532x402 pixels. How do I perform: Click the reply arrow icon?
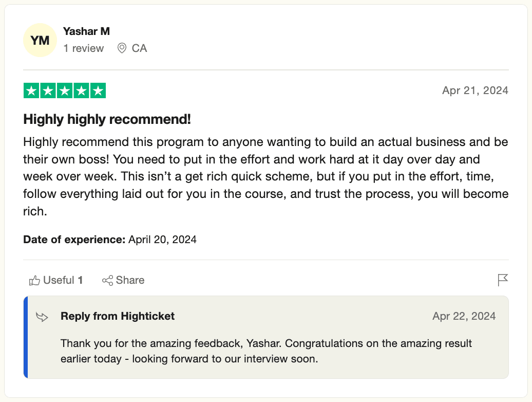(42, 317)
